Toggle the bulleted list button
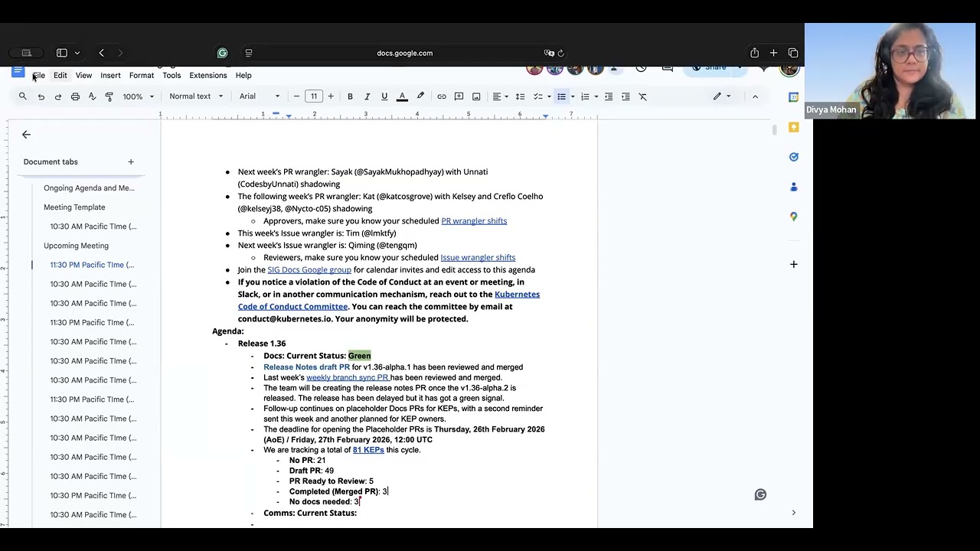 (561, 96)
